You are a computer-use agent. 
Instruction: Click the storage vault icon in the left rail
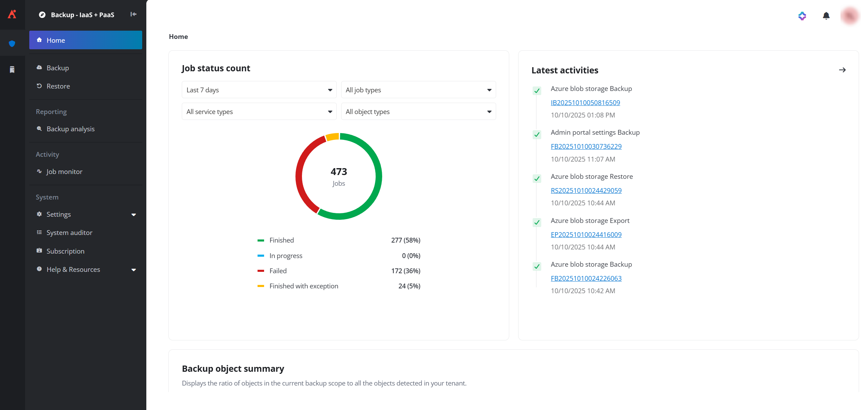[x=12, y=69]
